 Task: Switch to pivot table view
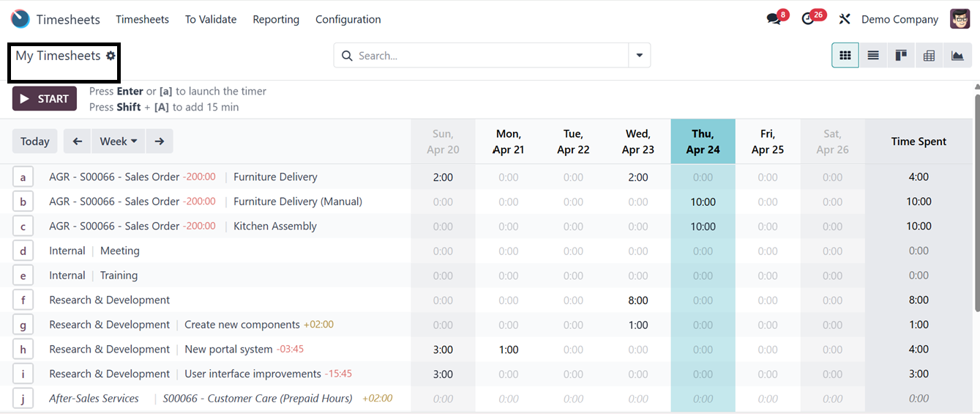tap(929, 56)
